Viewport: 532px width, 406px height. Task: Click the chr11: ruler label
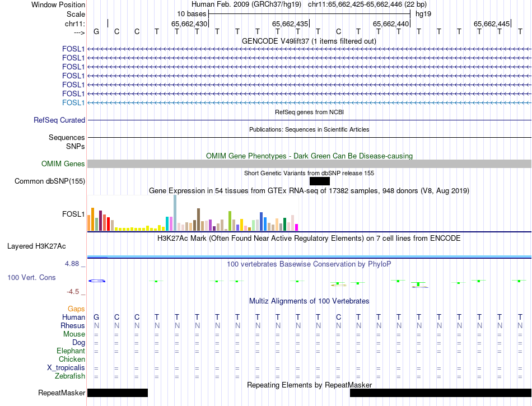coord(74,24)
